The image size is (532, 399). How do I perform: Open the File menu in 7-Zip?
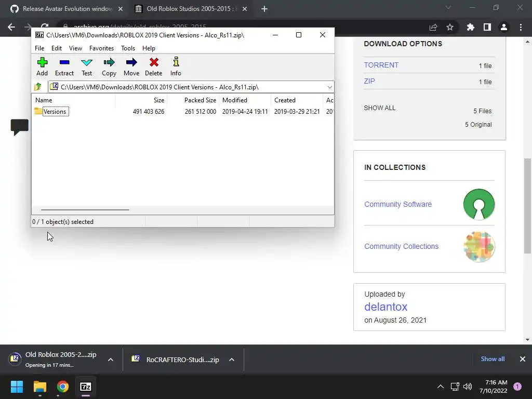click(39, 48)
